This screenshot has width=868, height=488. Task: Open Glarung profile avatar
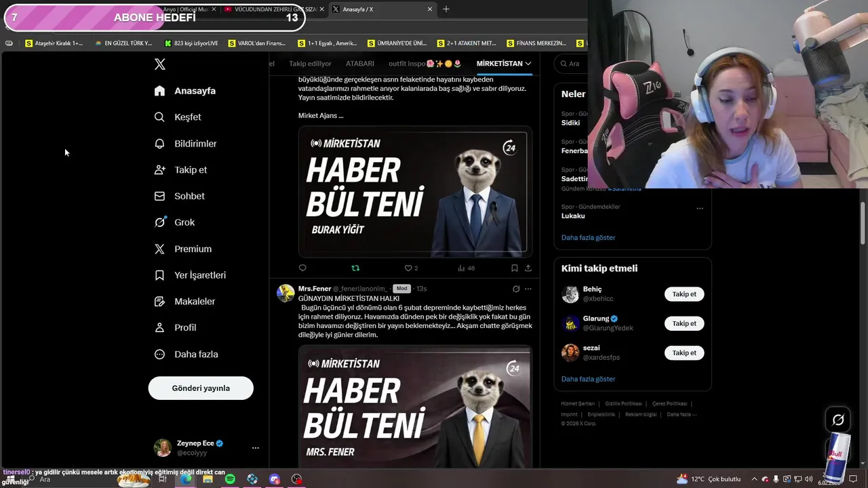(x=570, y=323)
